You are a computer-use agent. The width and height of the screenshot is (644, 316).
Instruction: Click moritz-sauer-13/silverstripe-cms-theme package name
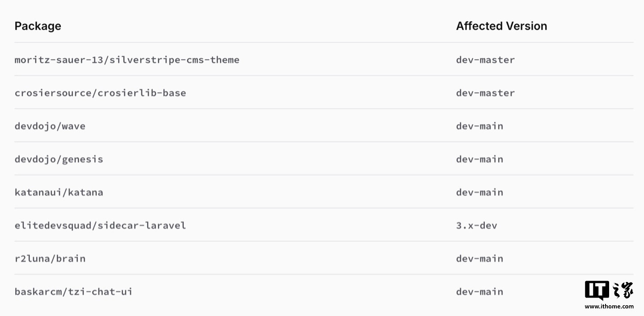pos(127,60)
